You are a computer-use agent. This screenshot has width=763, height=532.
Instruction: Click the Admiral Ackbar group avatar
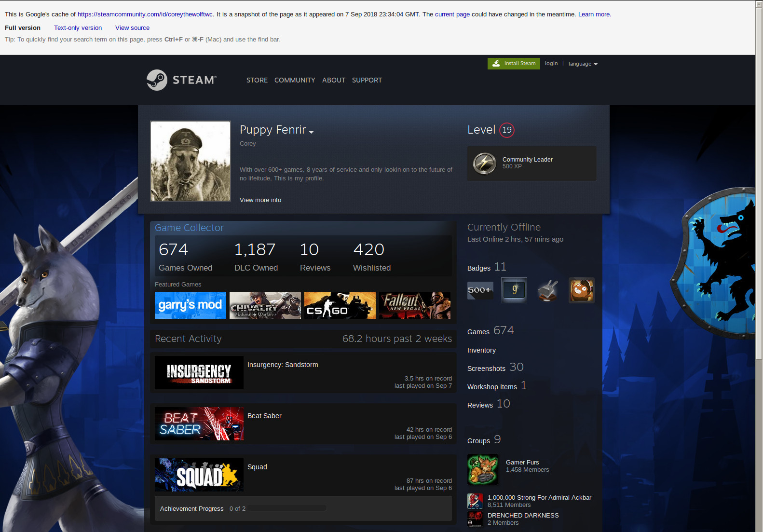point(475,501)
